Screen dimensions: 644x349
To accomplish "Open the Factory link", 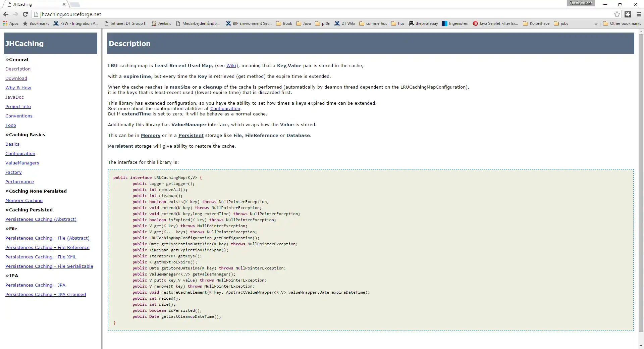I will (x=13, y=172).
